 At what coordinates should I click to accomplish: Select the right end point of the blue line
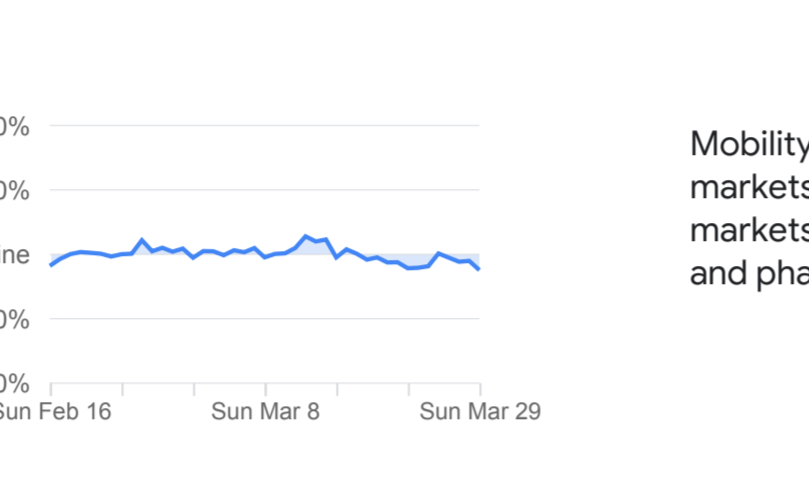click(x=480, y=269)
